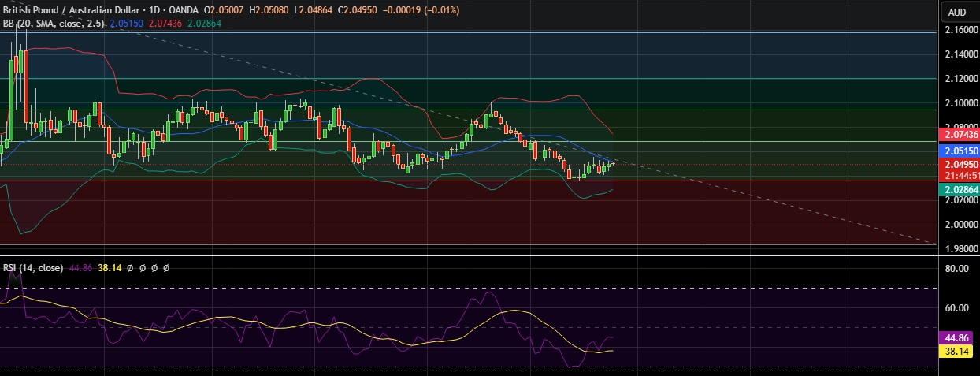Click the yellow RSI average value 38.14 in legend

[109, 268]
